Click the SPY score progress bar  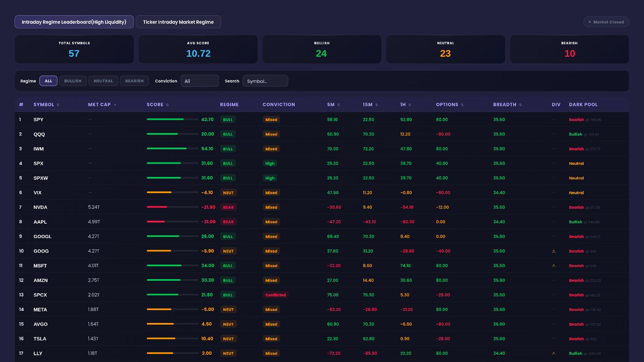coord(172,119)
